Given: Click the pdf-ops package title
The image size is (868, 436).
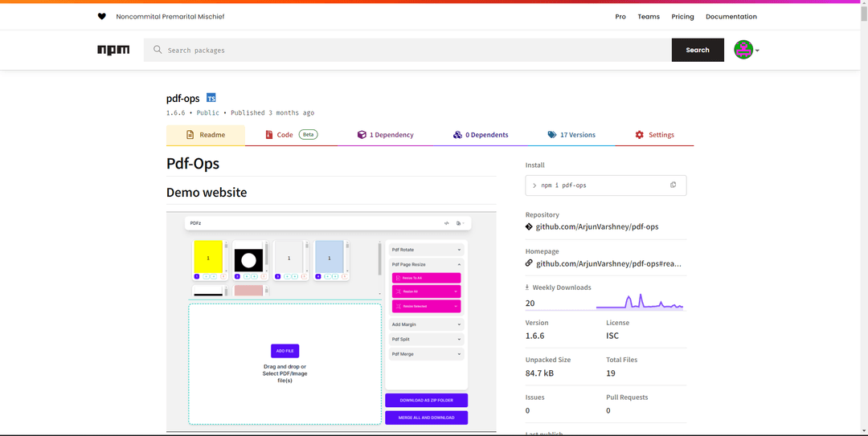Looking at the screenshot, I should point(183,99).
